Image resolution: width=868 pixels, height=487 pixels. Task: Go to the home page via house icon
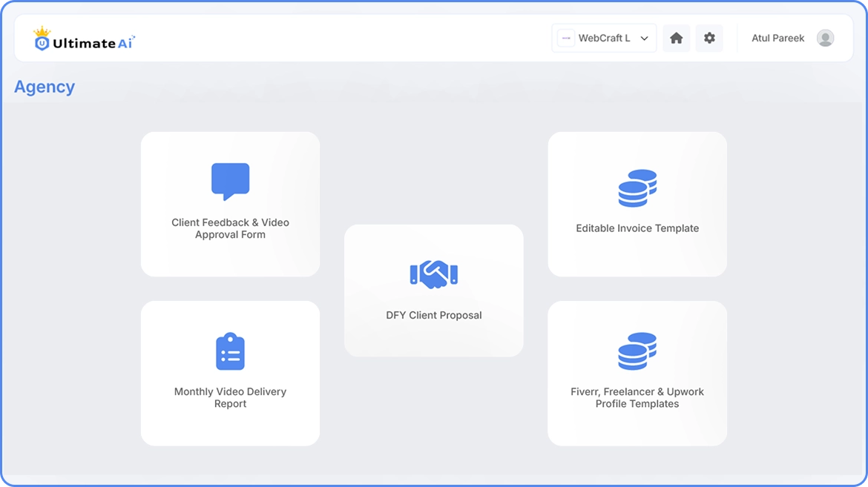(676, 38)
